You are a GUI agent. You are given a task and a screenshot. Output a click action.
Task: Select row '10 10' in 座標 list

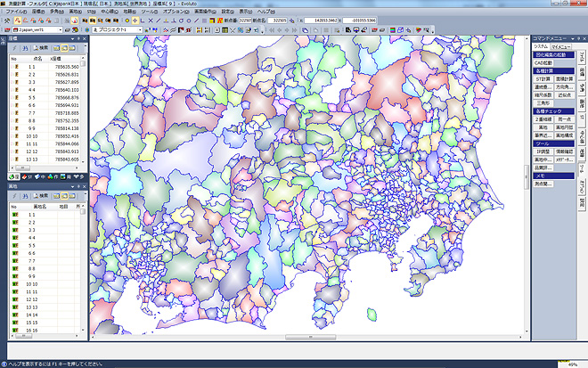click(x=45, y=136)
